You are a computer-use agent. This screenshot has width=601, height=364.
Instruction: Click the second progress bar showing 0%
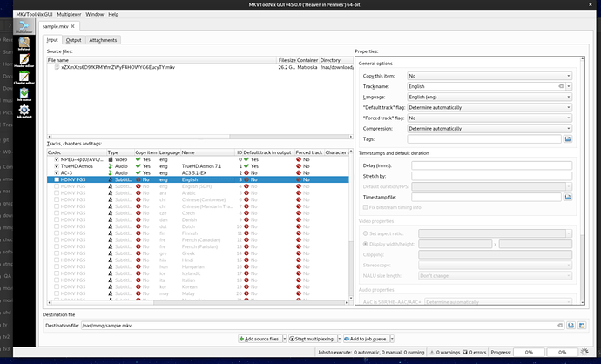pos(562,352)
